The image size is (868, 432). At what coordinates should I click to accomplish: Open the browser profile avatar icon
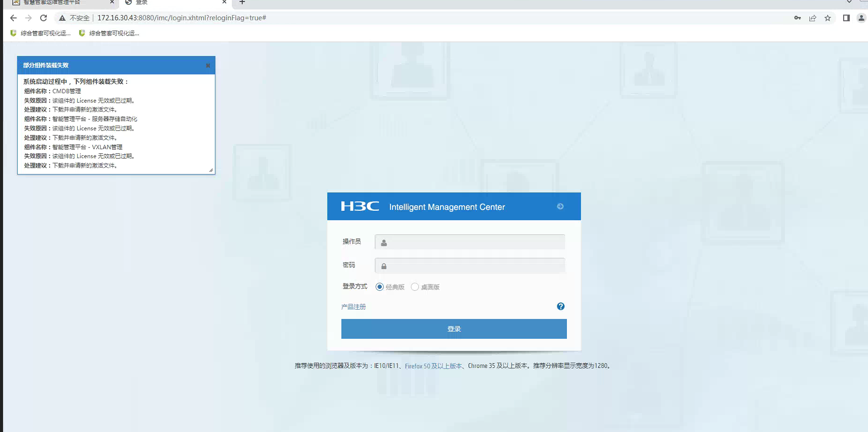861,18
